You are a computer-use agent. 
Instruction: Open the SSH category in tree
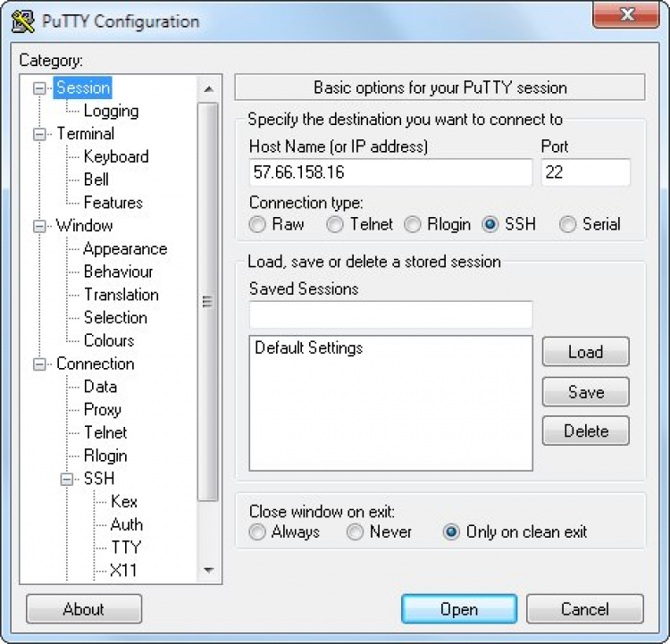click(99, 479)
